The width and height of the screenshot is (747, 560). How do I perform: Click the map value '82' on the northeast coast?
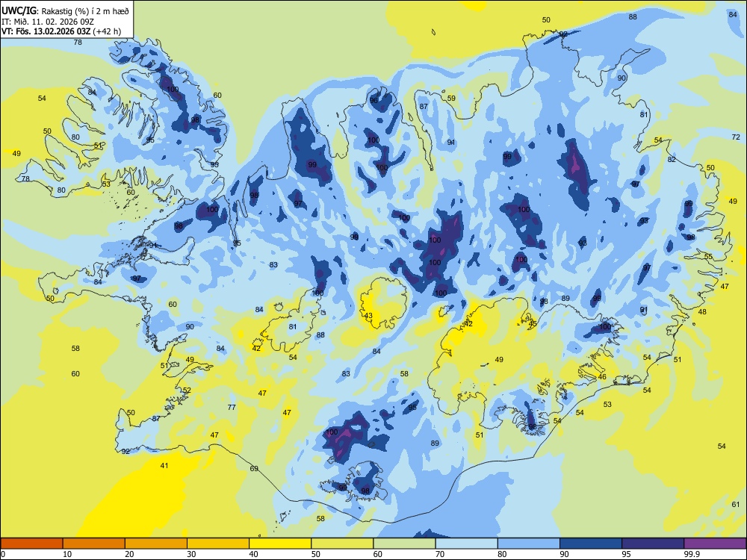tap(672, 160)
